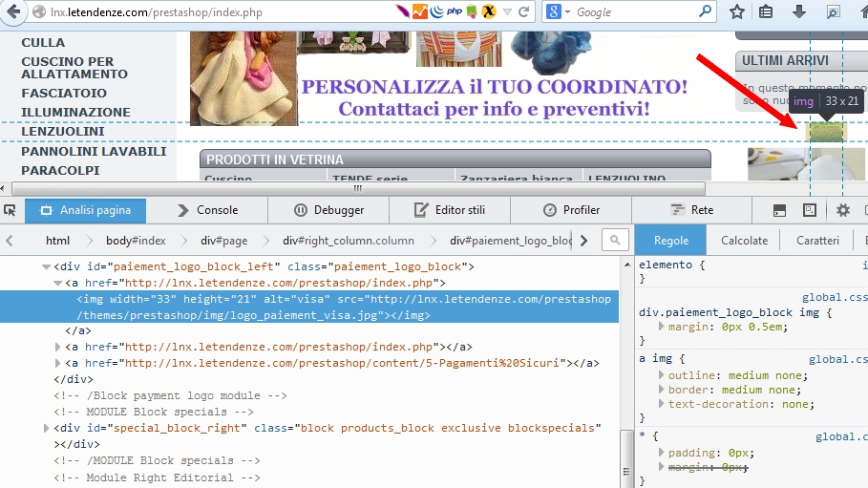Open the CULLA category link

click(x=43, y=43)
